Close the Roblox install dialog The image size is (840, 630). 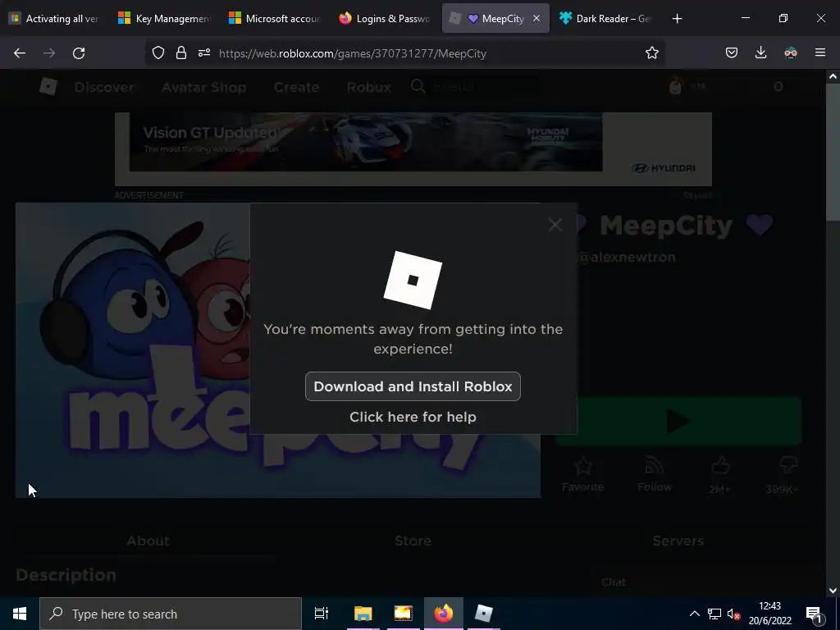(x=555, y=225)
